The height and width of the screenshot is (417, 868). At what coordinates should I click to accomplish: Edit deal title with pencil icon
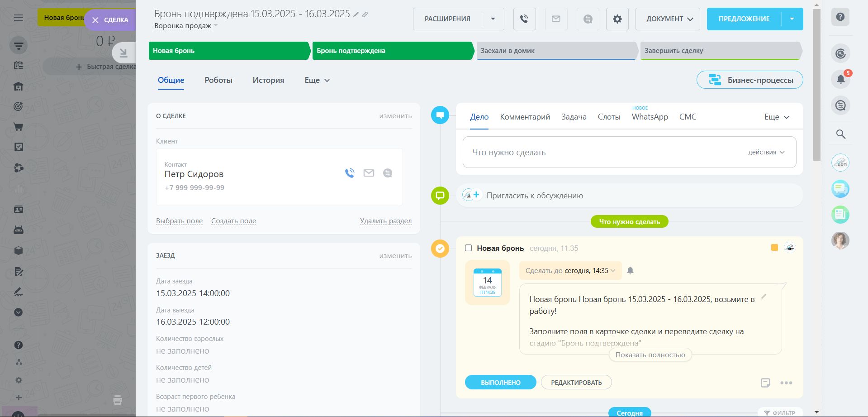point(356,14)
